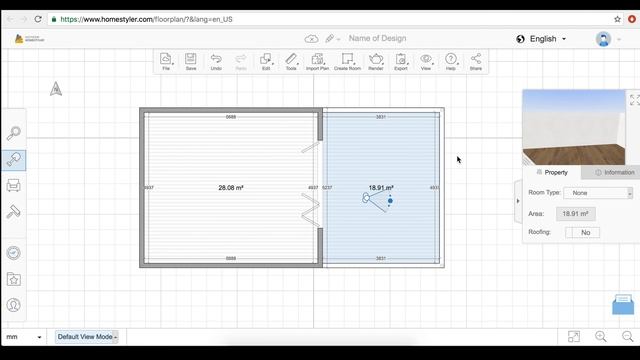Click the red browser extension icon
The width and height of the screenshot is (640, 360).
[x=632, y=19]
